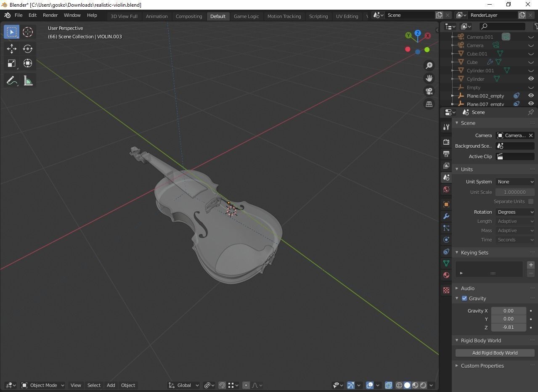Screen dimensions: 538x392
Task: Switch to the Scripting workspace tab
Action: (x=318, y=16)
